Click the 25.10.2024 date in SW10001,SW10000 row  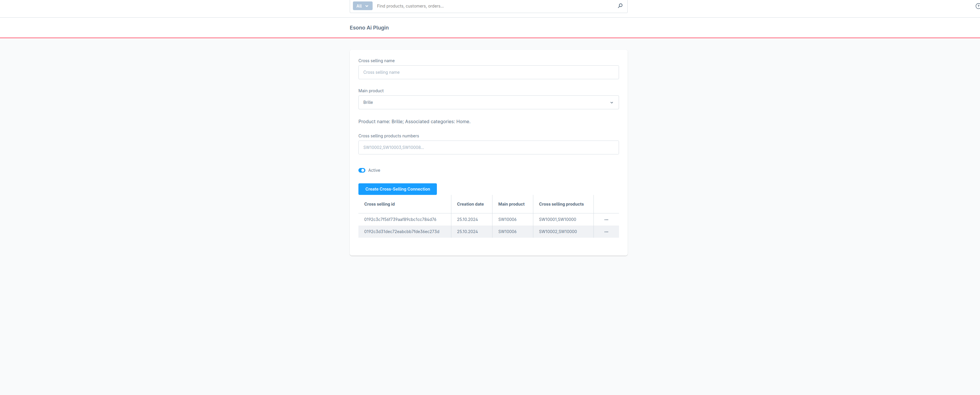(467, 219)
